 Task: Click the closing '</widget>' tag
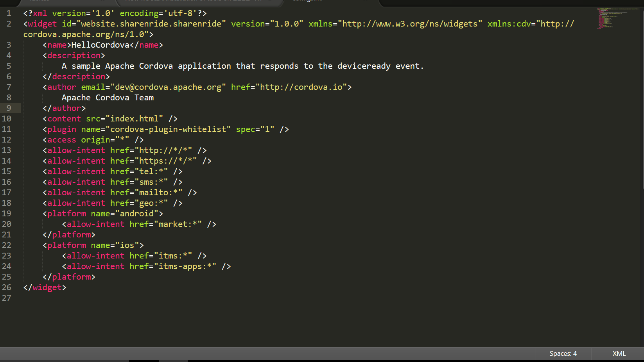pyautogui.click(x=45, y=287)
